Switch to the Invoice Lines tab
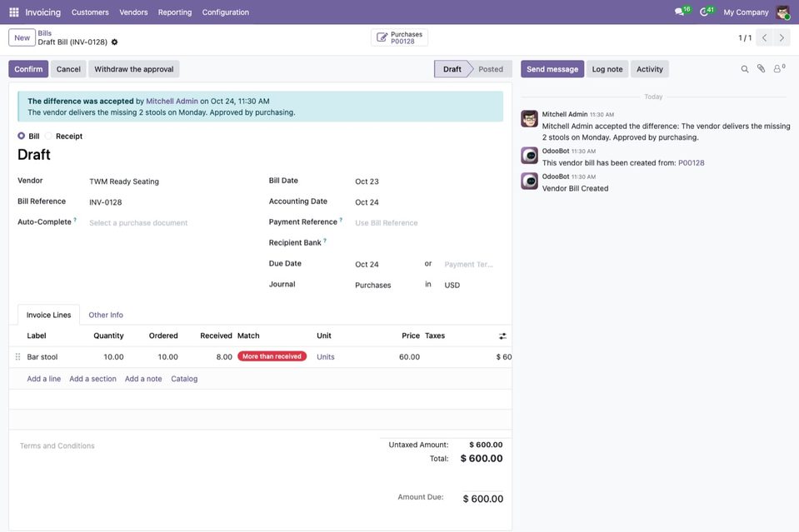The width and height of the screenshot is (799, 532). (x=49, y=316)
